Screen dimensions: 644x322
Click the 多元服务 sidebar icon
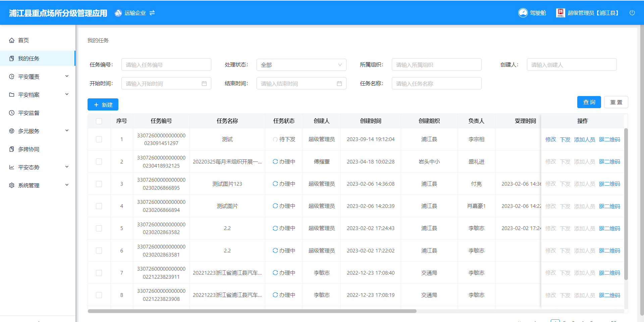pyautogui.click(x=12, y=131)
